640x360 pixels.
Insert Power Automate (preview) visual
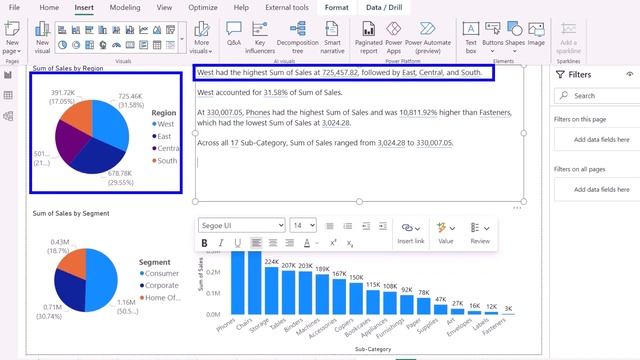(x=428, y=38)
